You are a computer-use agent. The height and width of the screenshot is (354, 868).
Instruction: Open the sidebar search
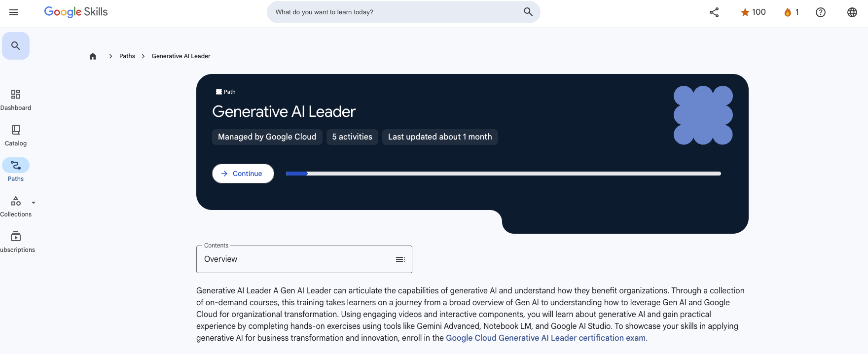pyautogui.click(x=16, y=45)
